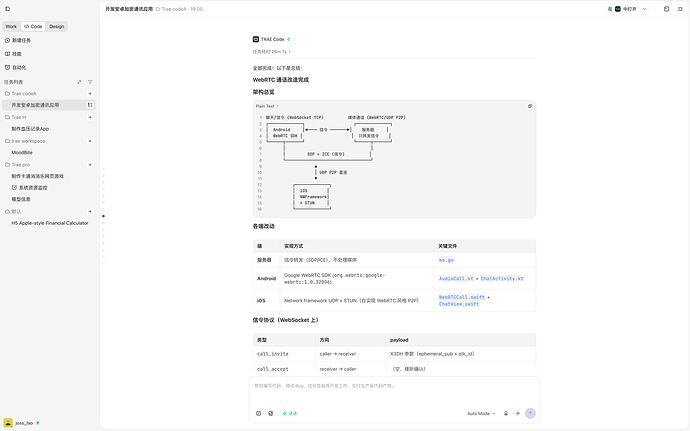Open the history icon in top right
The width and height of the screenshot is (690, 431).
pyautogui.click(x=666, y=9)
